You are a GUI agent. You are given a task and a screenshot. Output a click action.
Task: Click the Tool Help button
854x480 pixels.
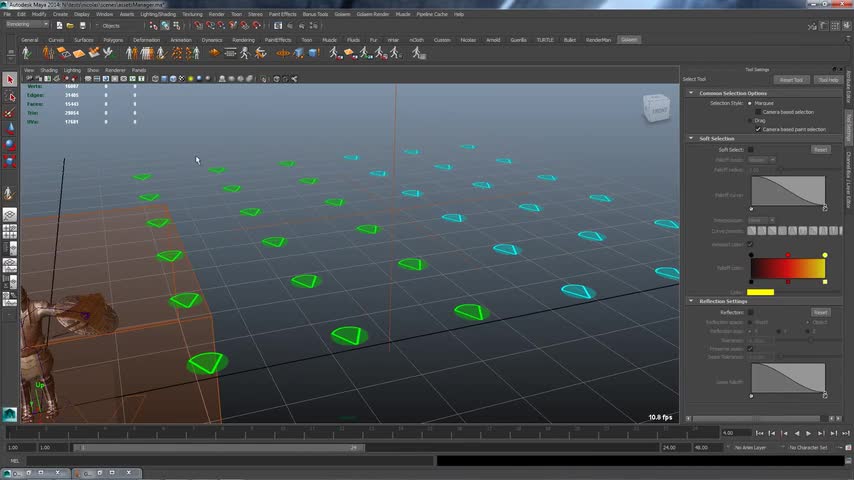(827, 80)
